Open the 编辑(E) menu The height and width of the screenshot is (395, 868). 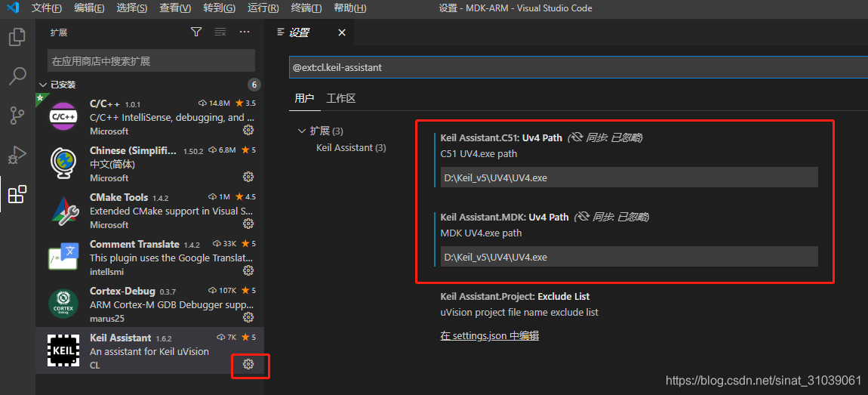click(89, 8)
